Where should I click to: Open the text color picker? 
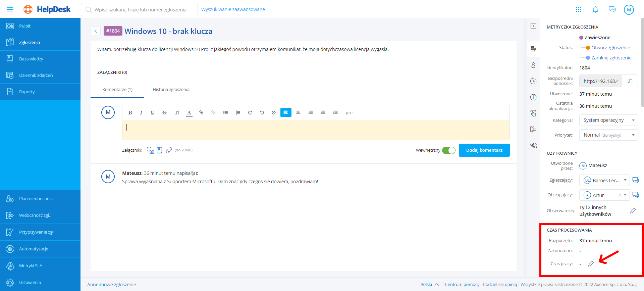click(189, 113)
